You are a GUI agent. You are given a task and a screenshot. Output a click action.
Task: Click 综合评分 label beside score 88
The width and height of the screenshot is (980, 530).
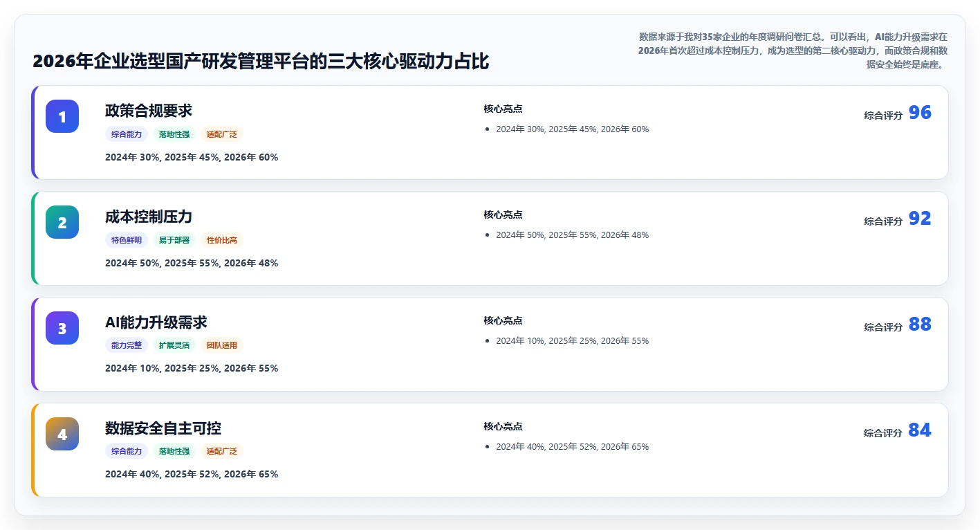883,327
